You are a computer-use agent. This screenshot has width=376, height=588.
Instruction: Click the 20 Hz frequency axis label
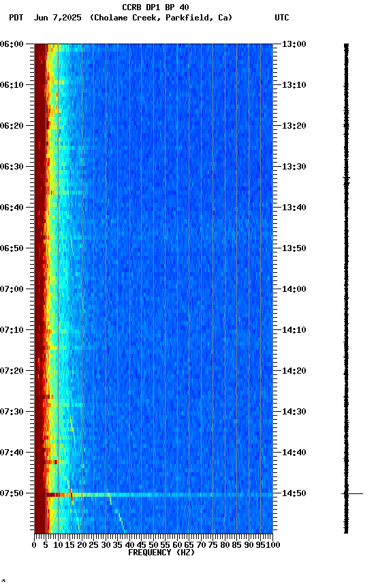(82, 545)
